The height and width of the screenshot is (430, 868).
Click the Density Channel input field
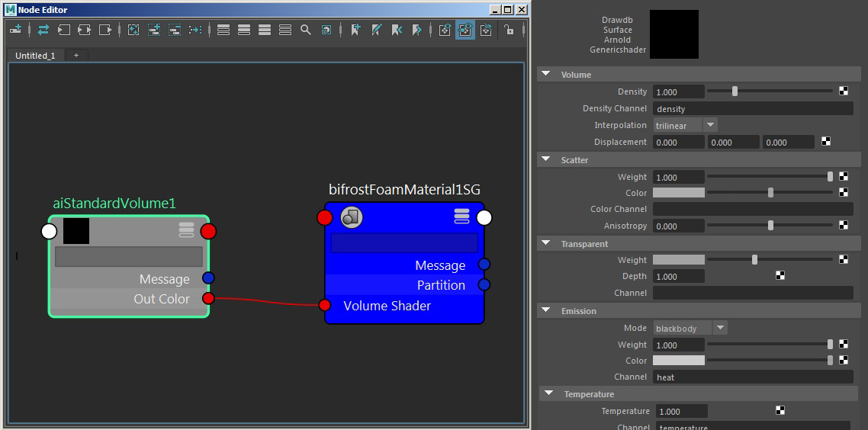(x=753, y=108)
